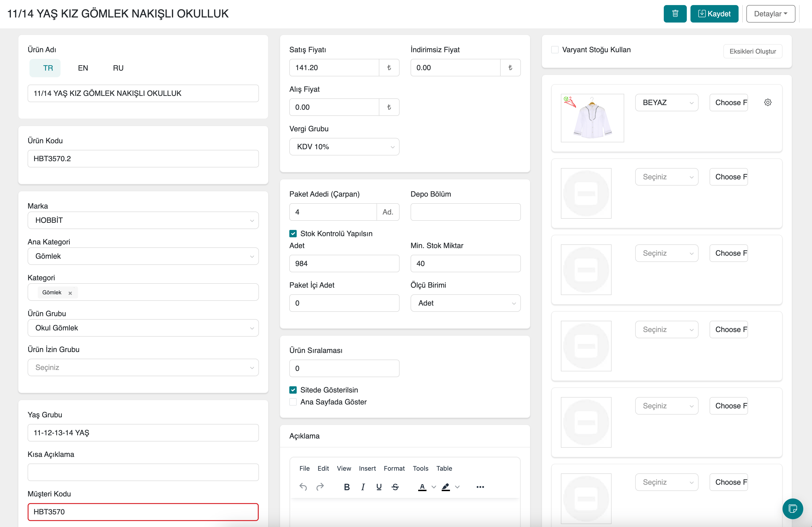Viewport: 812px width, 527px height.
Task: Apply strikethrough formatting in the editor
Action: pos(395,487)
